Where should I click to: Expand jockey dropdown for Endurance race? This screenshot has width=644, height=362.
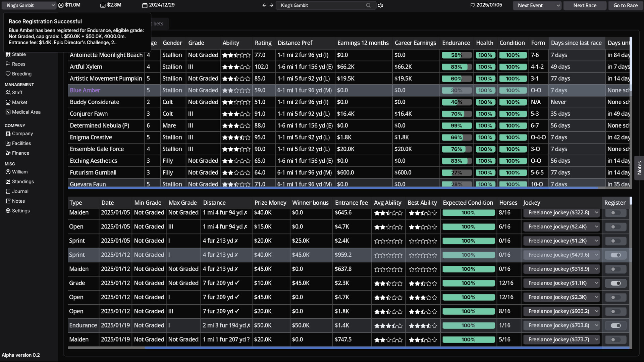click(561, 325)
